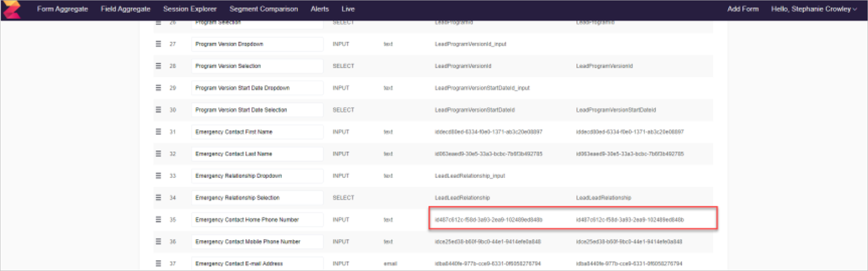Edit the Emergency Relationship Selection label field
The image size is (868, 271).
pyautogui.click(x=257, y=198)
